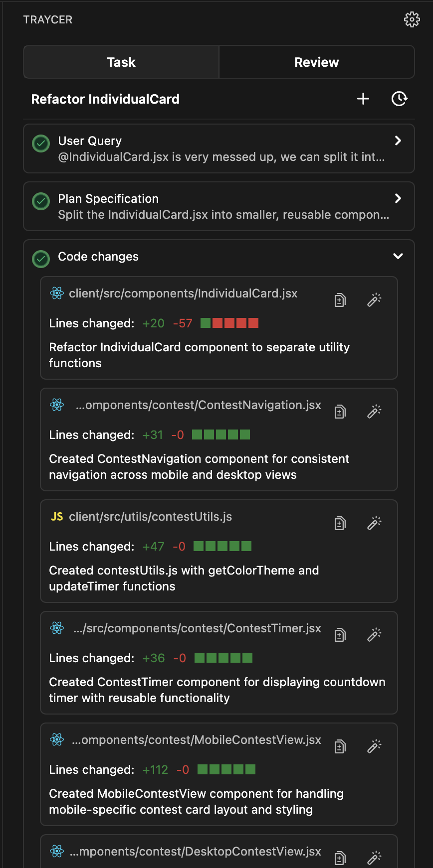Click the Code changes green check status

pos(41,259)
